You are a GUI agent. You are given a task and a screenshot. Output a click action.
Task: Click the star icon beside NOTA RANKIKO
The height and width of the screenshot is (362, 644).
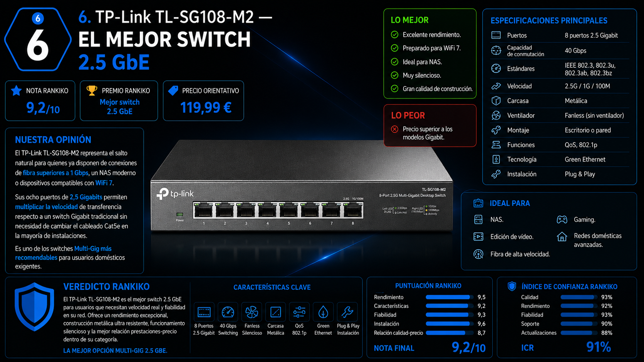coord(16,90)
